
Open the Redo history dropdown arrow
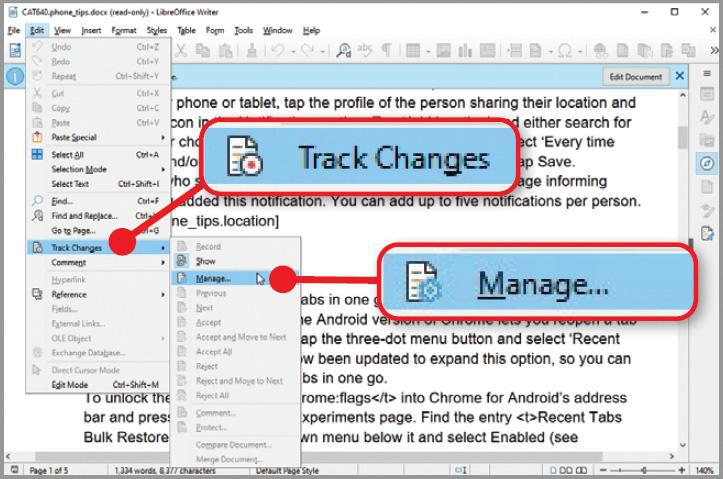[x=323, y=51]
